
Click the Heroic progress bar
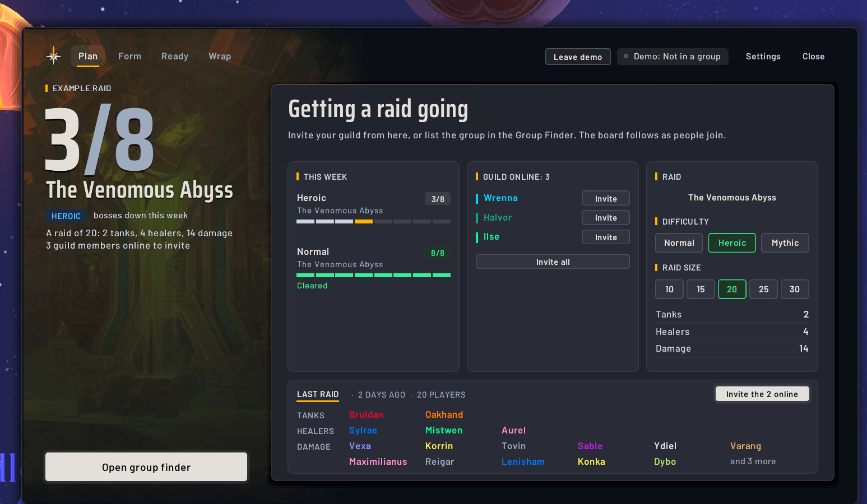click(x=373, y=222)
